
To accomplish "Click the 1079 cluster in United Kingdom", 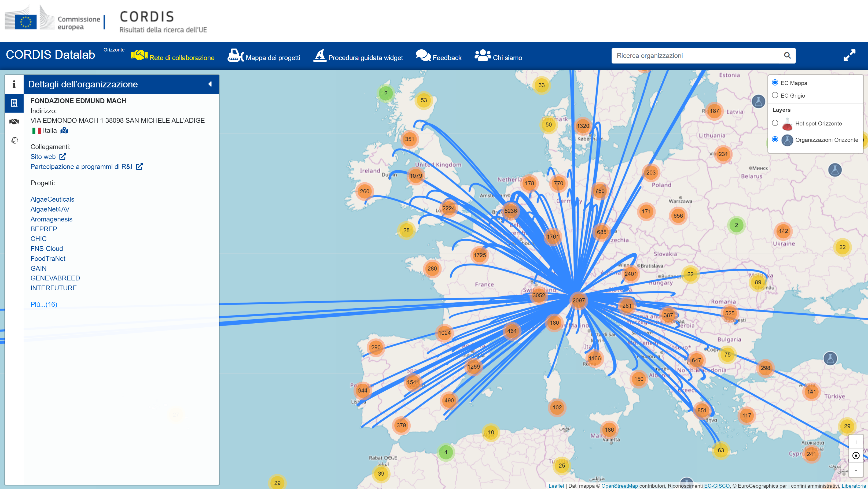I will click(416, 175).
